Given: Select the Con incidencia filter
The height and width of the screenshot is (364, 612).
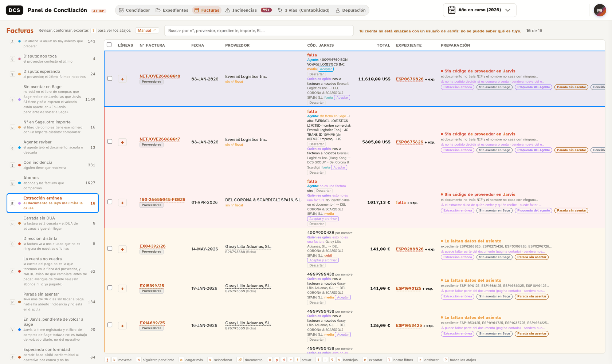Looking at the screenshot, I should [53, 165].
